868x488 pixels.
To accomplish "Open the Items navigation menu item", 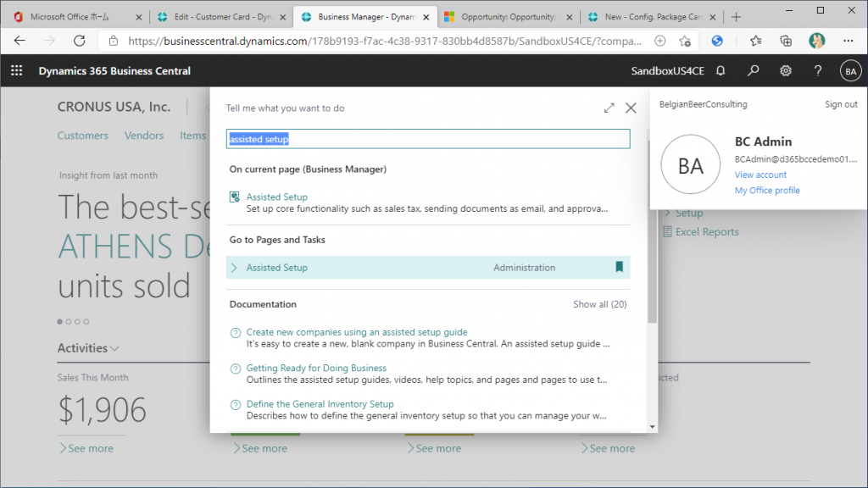I will (192, 136).
